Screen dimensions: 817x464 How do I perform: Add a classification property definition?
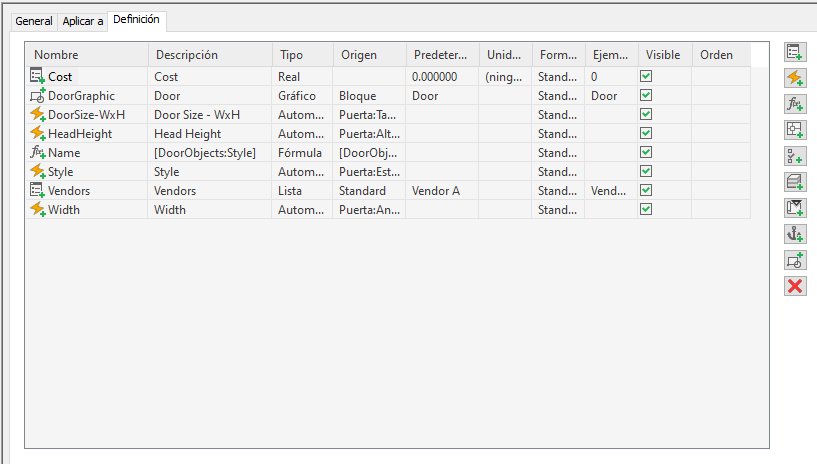[x=795, y=155]
